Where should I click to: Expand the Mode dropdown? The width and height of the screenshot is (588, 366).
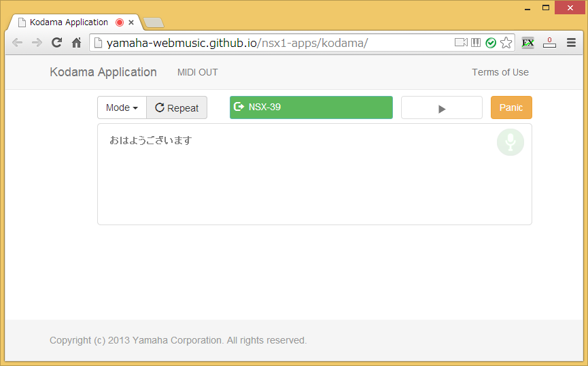(x=122, y=107)
